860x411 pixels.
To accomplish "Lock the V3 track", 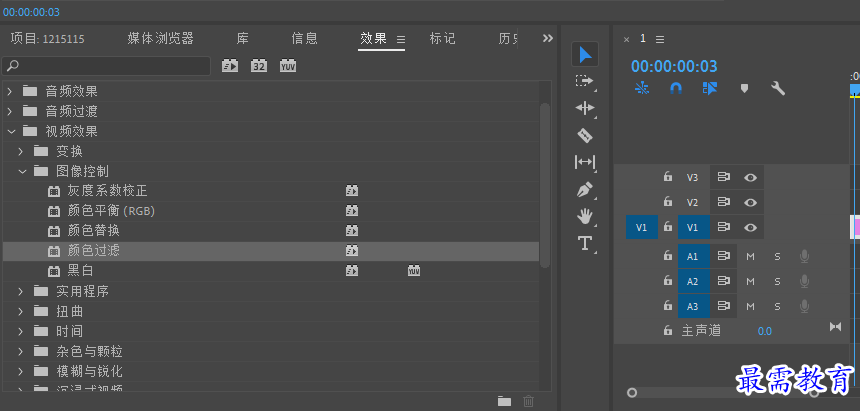I will 667,176.
